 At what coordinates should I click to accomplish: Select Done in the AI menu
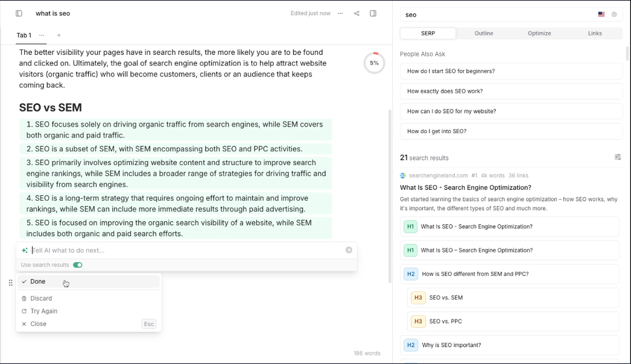[88, 281]
